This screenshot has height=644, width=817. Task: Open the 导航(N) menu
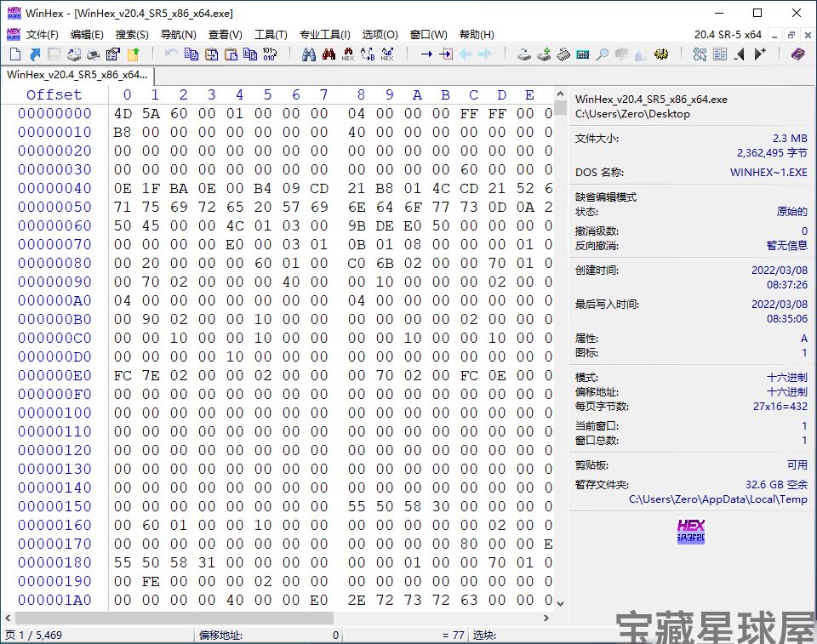pyautogui.click(x=178, y=35)
